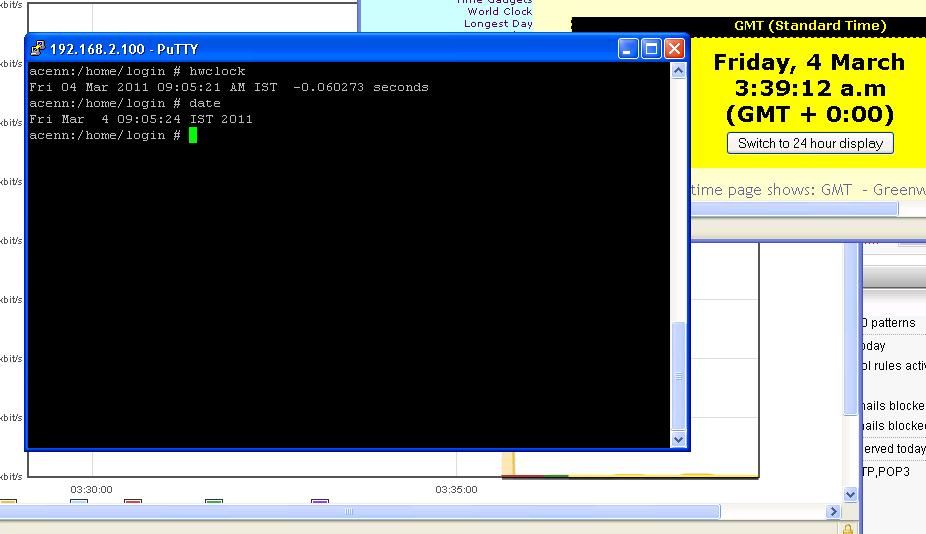Click the hwclock output line in the terminal
926x534 pixels.
[229, 87]
